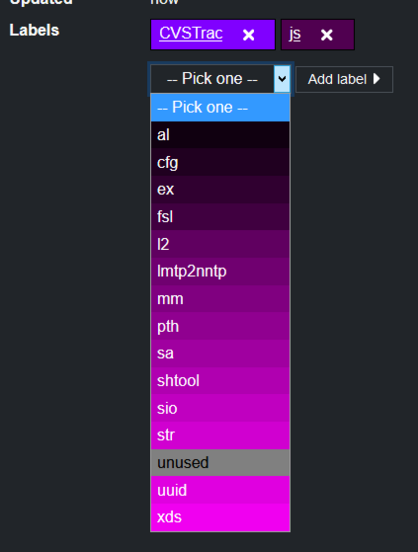Choose the 'al' label option
This screenshot has height=552, width=418.
(x=220, y=135)
